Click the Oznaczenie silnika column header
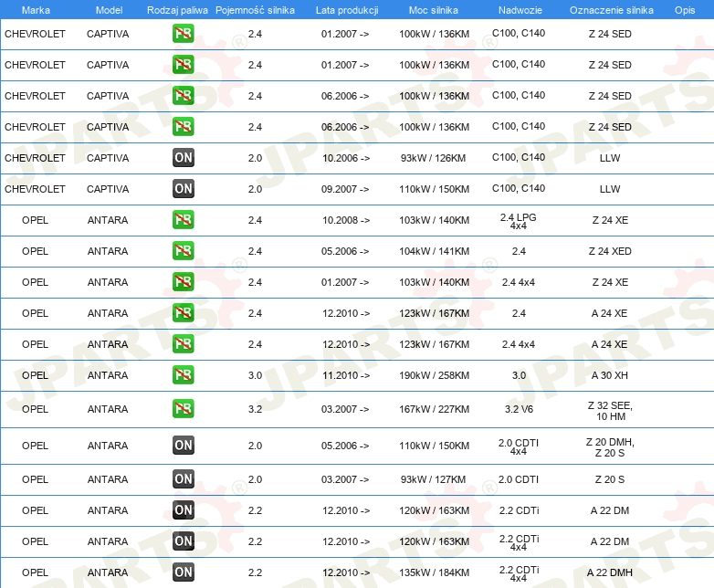 [x=612, y=10]
